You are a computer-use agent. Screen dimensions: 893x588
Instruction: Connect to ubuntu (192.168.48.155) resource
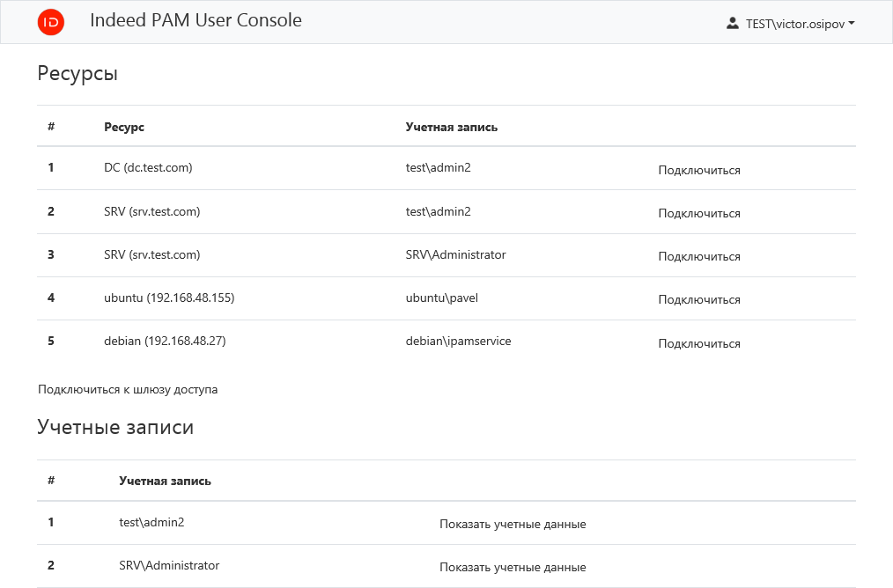[x=698, y=299]
